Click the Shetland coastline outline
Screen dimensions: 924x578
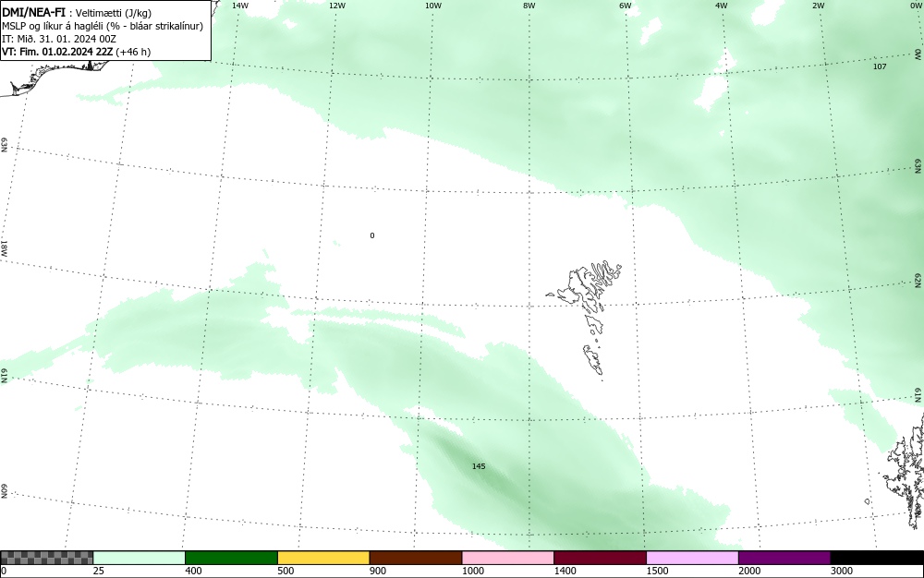(905, 471)
